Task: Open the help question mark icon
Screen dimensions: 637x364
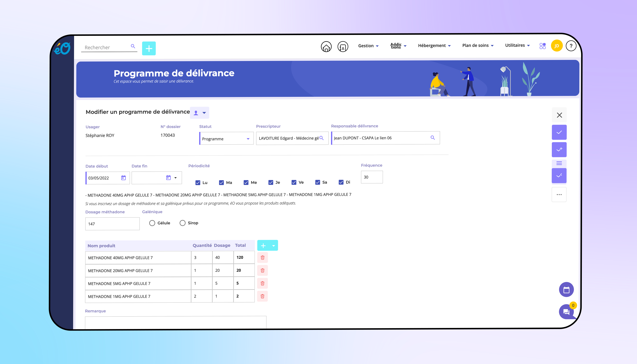Action: (571, 46)
